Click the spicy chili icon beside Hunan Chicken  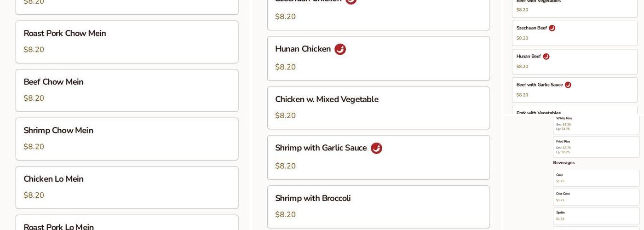340,49
